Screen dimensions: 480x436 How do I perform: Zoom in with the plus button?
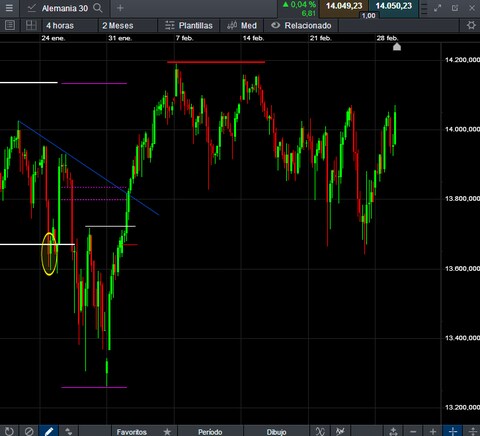click(433, 431)
